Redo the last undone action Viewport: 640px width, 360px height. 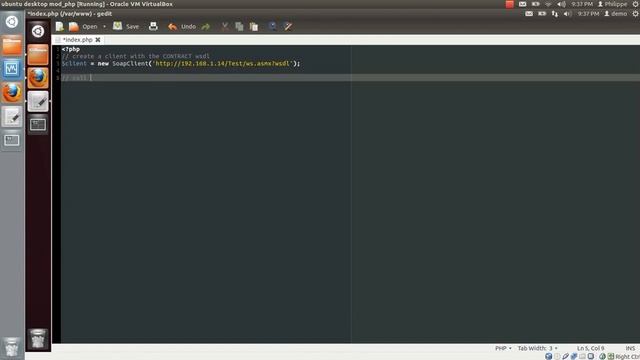[206, 27]
